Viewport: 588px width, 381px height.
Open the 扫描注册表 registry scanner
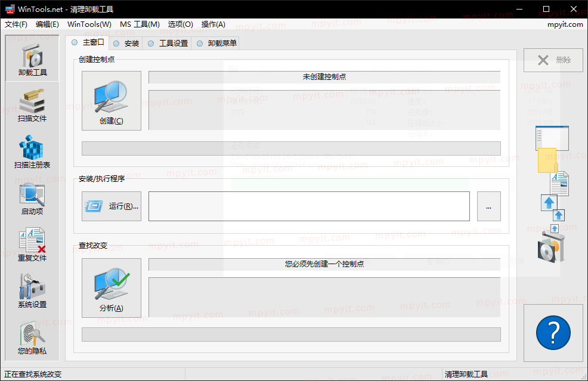coord(32,152)
